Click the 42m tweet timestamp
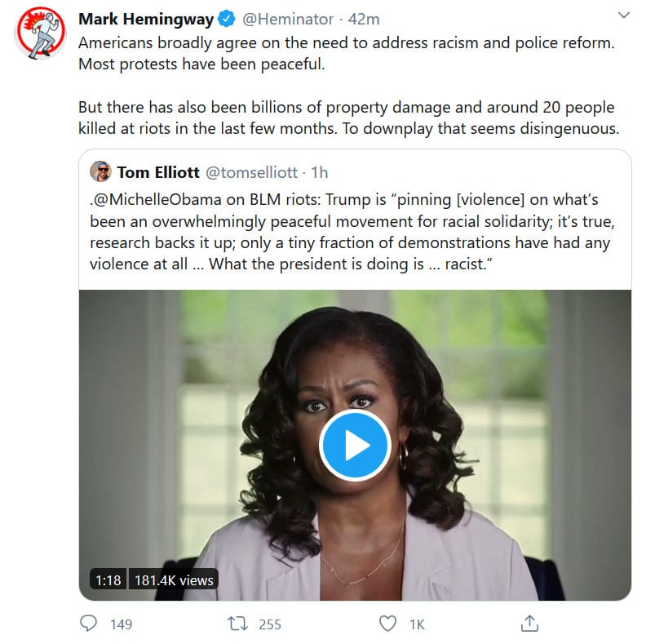The height and width of the screenshot is (644, 646). click(x=364, y=19)
